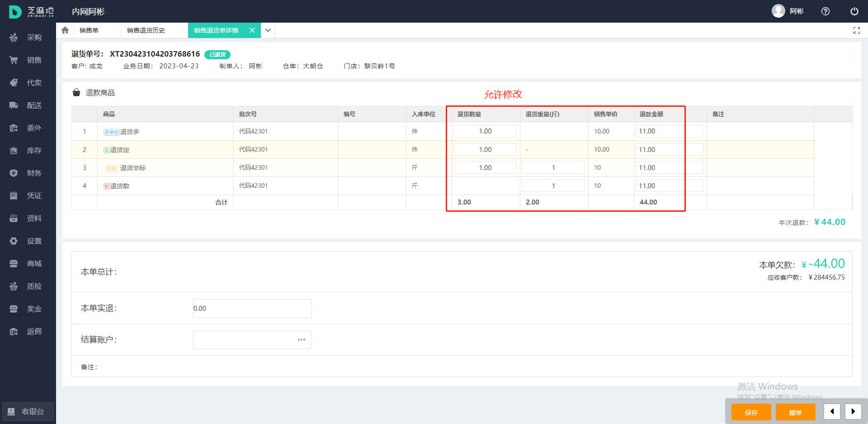
Task: Open the 采购 sidebar menu
Action: (27, 38)
